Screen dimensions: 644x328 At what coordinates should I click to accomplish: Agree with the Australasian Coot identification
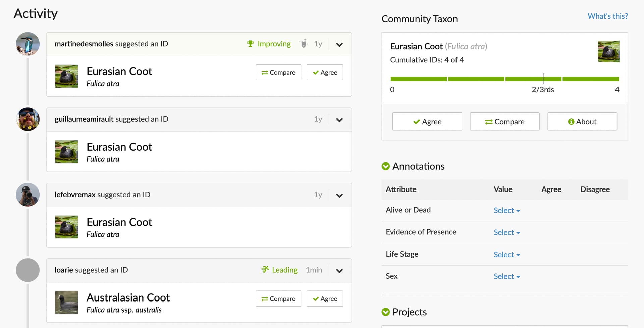click(x=325, y=298)
